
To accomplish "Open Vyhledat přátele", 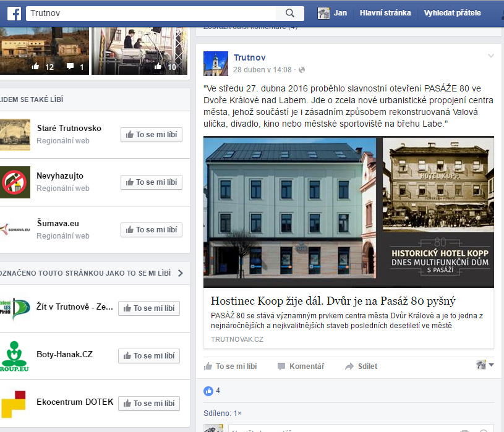I will click(452, 13).
